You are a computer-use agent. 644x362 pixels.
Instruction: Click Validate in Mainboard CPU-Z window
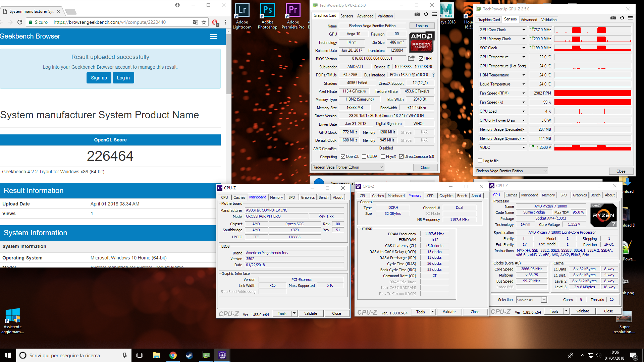tap(311, 313)
